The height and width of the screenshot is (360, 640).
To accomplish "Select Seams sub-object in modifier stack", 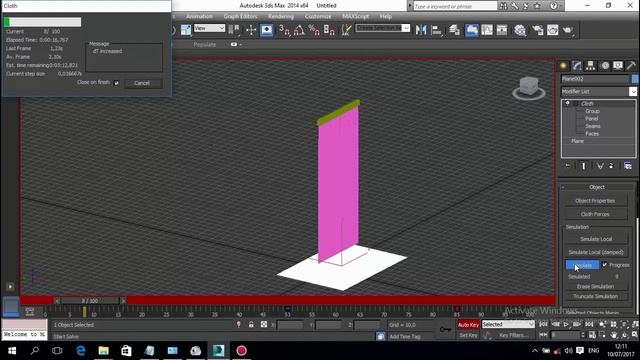I will (x=592, y=126).
